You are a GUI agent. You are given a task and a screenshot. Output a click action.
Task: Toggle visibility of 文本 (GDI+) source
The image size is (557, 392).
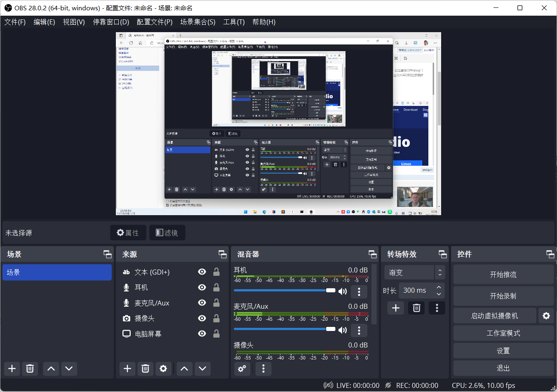pos(202,272)
